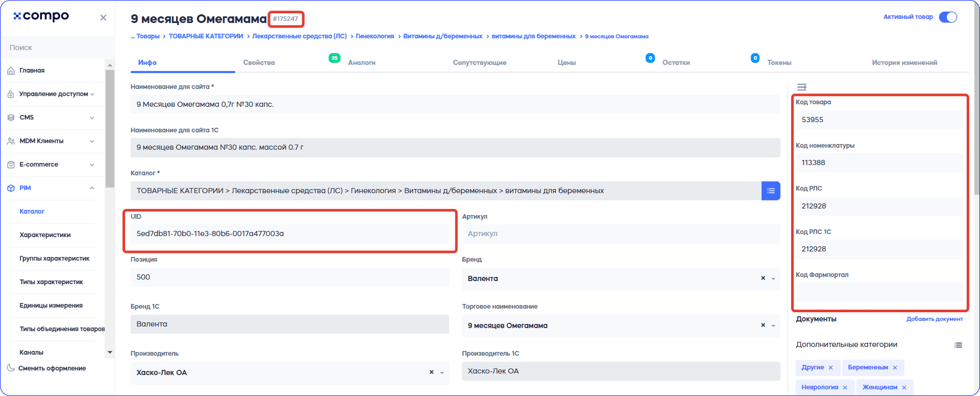This screenshot has width=980, height=396.
Task: Open the История изменений tab
Action: 904,62
